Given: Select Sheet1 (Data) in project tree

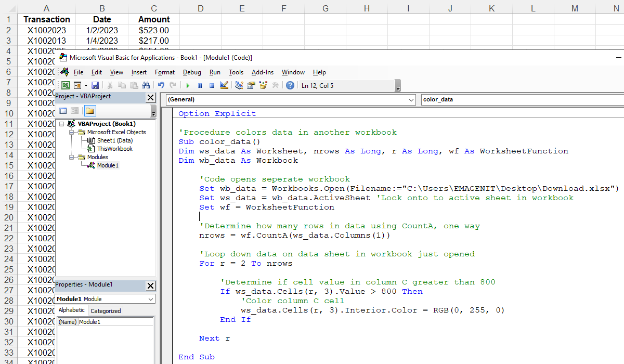Looking at the screenshot, I should [115, 140].
